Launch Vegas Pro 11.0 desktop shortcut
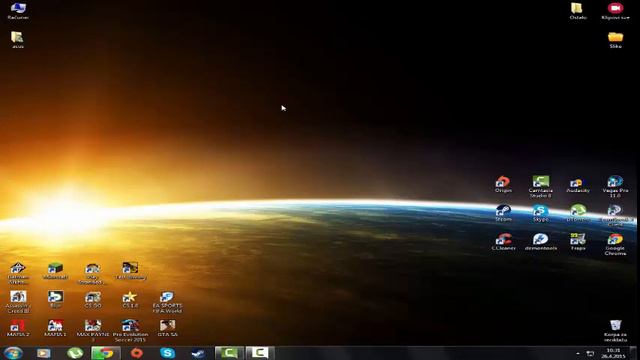Viewport: 640px width, 360px height. (x=615, y=187)
